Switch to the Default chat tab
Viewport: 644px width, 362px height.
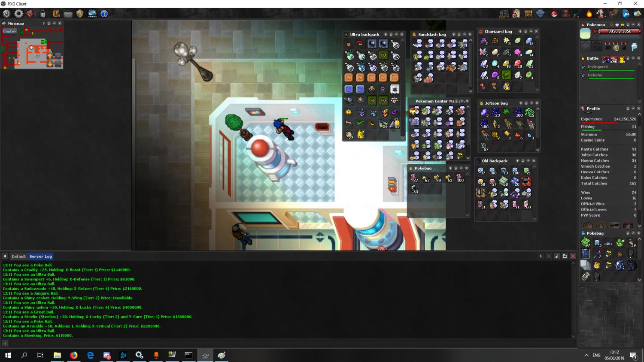click(x=18, y=256)
